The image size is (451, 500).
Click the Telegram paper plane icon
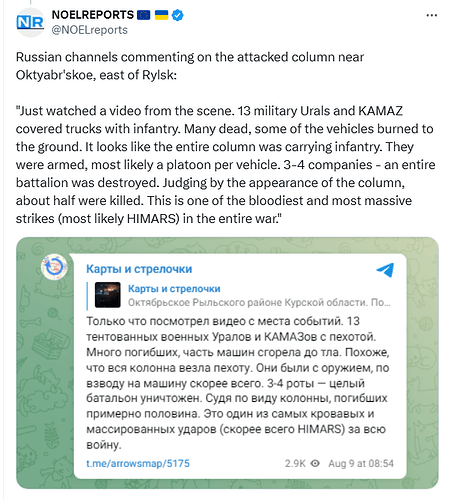[385, 270]
